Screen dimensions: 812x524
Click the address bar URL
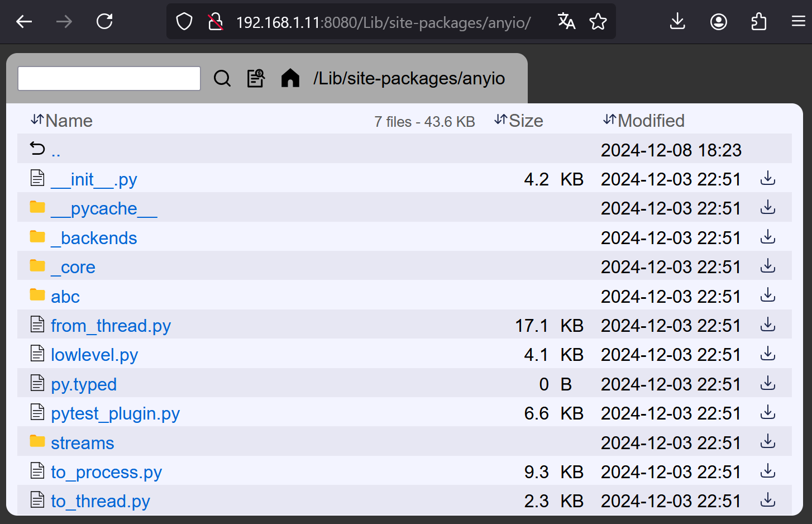coord(383,22)
